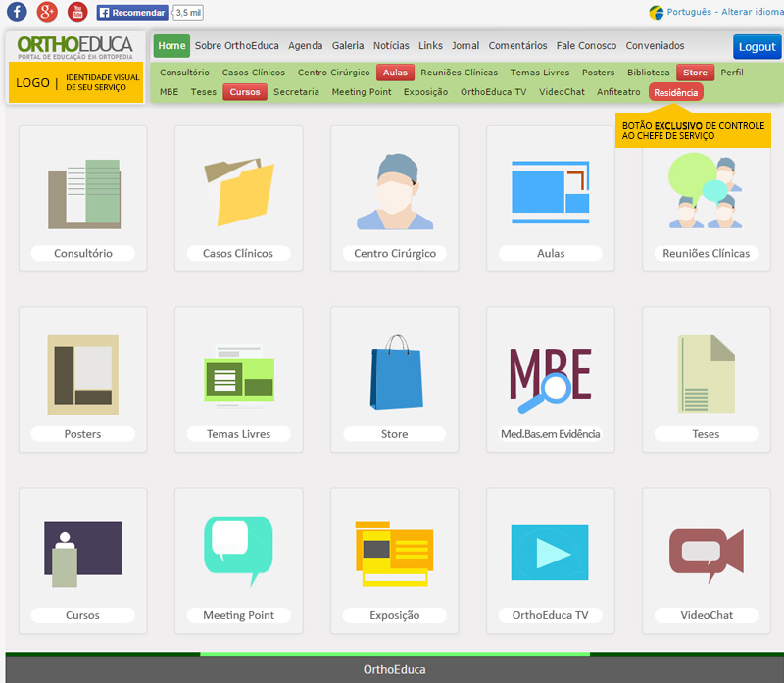Select Casos Clínicos in green submenu
The height and width of the screenshot is (683, 784).
(254, 73)
